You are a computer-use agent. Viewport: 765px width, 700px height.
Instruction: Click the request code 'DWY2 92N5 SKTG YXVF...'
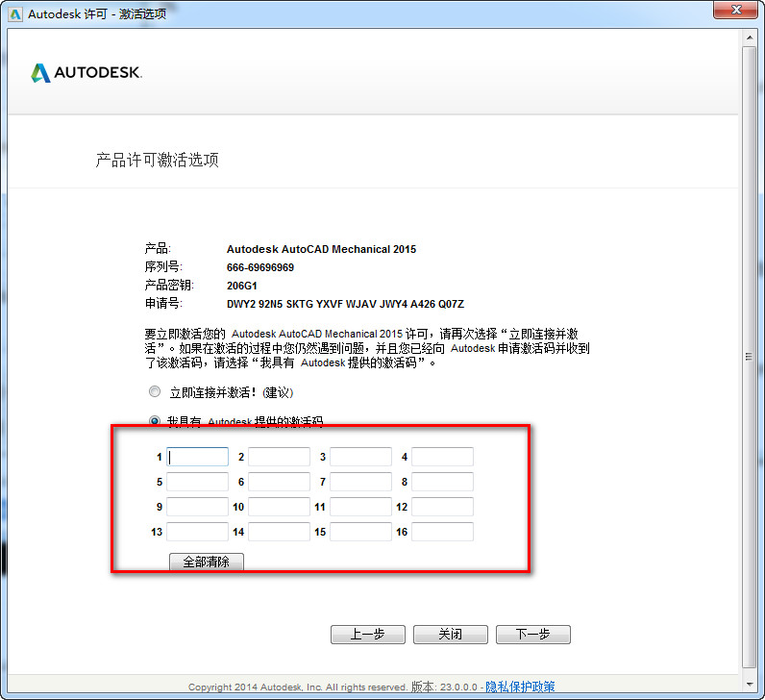pyautogui.click(x=345, y=304)
